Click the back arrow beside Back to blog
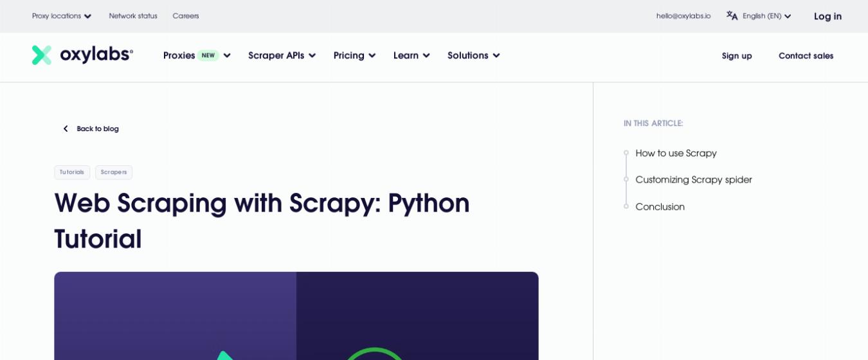This screenshot has width=868, height=360. click(x=65, y=129)
